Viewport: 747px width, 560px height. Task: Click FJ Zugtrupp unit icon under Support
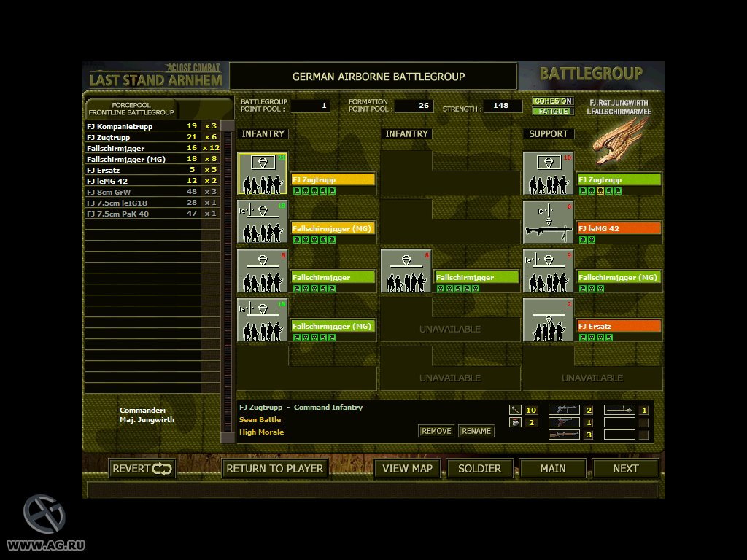[548, 174]
